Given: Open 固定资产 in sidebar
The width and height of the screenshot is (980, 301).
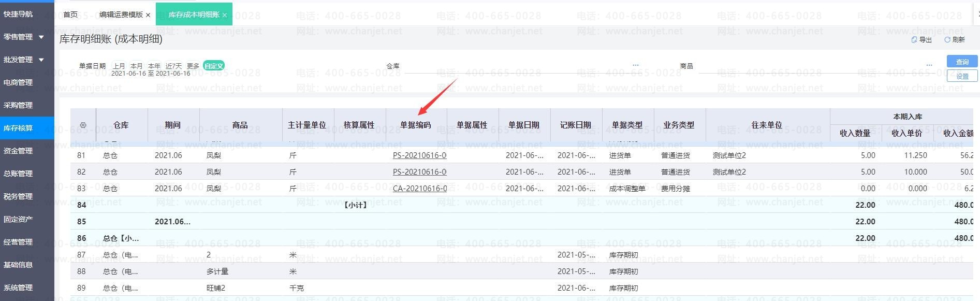Looking at the screenshot, I should coord(18,219).
